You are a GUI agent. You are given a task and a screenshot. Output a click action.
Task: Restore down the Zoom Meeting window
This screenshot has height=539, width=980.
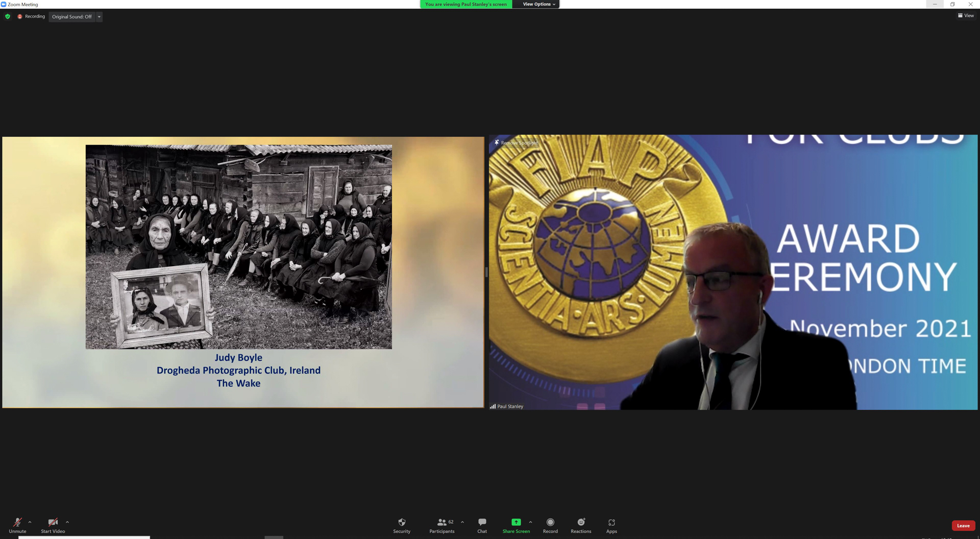(x=953, y=4)
